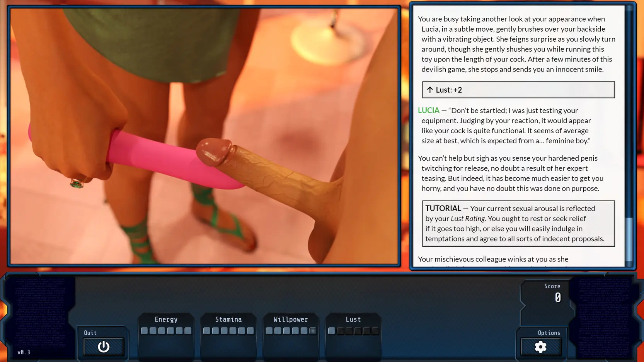Click the TUTORIAL information box
Viewport: 644px width, 362px height.
(518, 223)
